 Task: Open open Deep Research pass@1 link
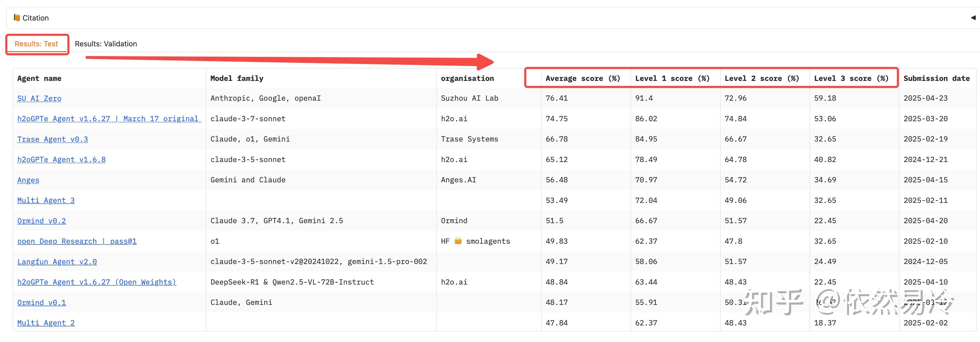[77, 241]
